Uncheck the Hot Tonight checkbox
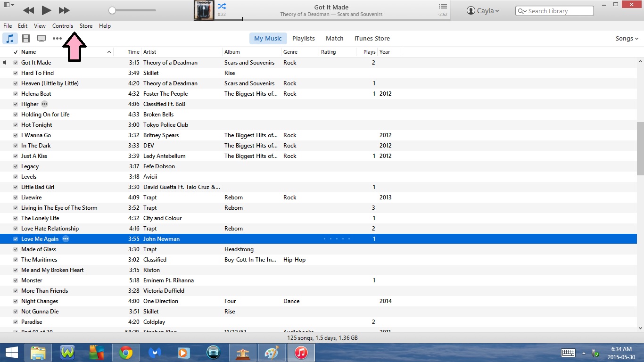The image size is (644, 362). (x=16, y=125)
